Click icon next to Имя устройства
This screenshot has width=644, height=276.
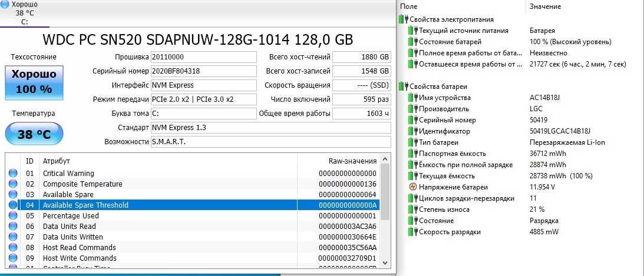[x=413, y=98]
